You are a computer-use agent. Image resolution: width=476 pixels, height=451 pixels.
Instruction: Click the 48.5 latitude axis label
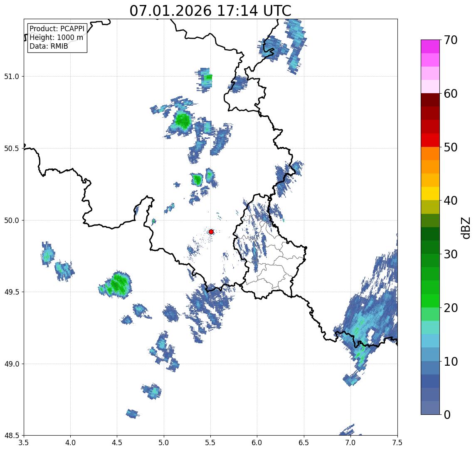point(12,436)
